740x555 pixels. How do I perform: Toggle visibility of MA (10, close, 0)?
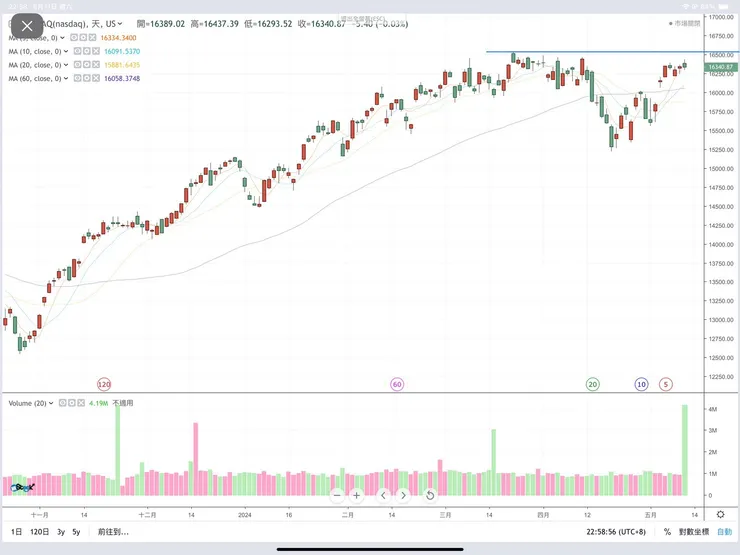77,51
